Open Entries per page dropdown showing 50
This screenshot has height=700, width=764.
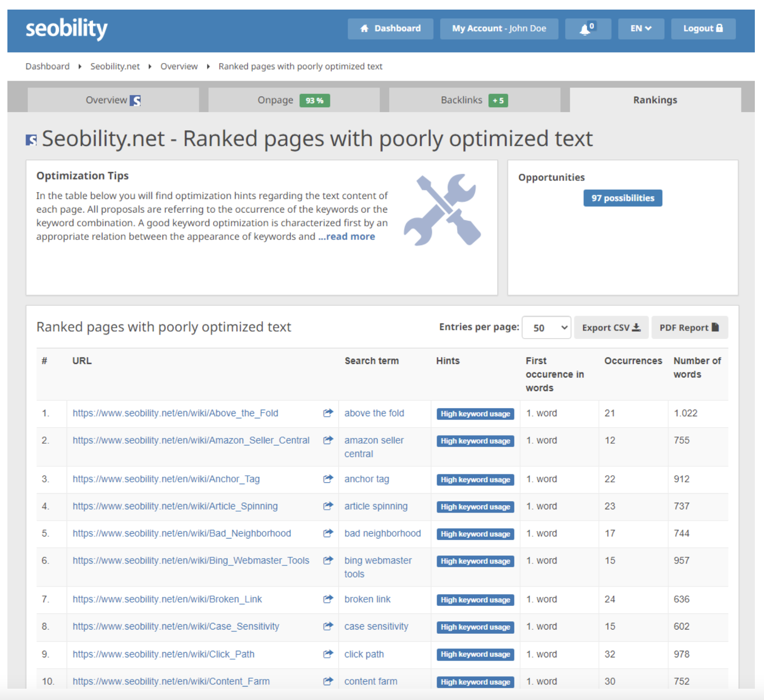click(546, 327)
